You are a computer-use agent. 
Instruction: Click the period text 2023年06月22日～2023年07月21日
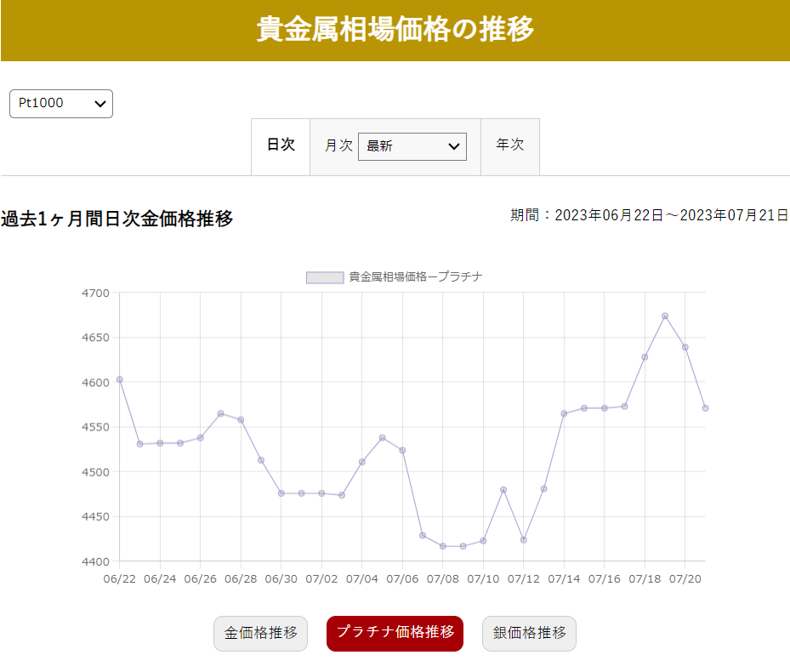pos(671,215)
